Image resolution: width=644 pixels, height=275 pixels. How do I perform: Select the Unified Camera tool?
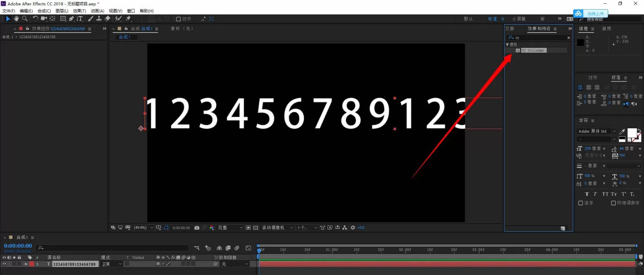tap(44, 18)
